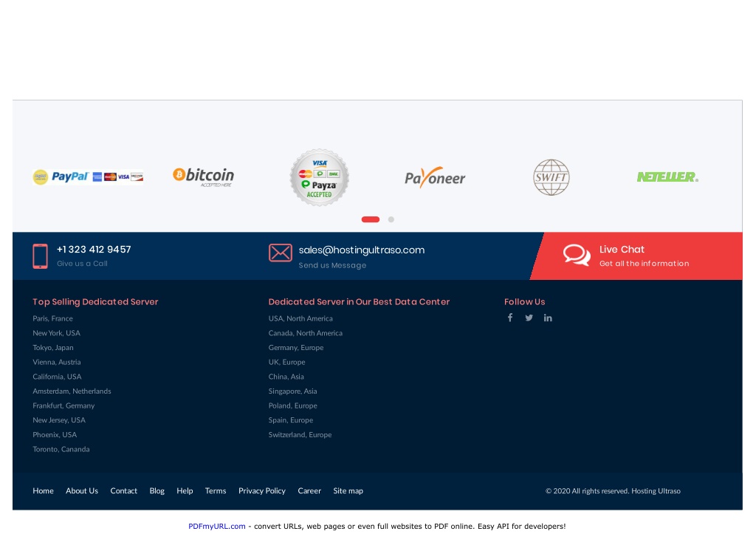Open Site map in footer menu

pos(348,490)
